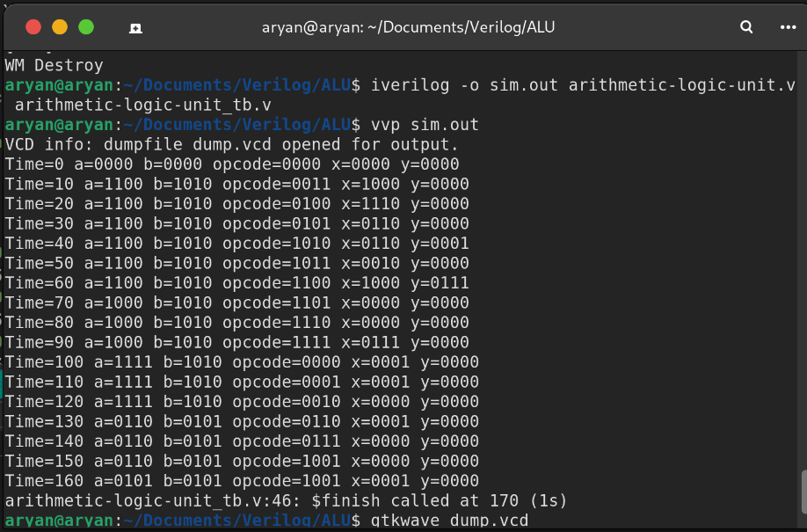The height and width of the screenshot is (532, 807).
Task: Open the three-dot terminal menu
Action: (x=787, y=27)
